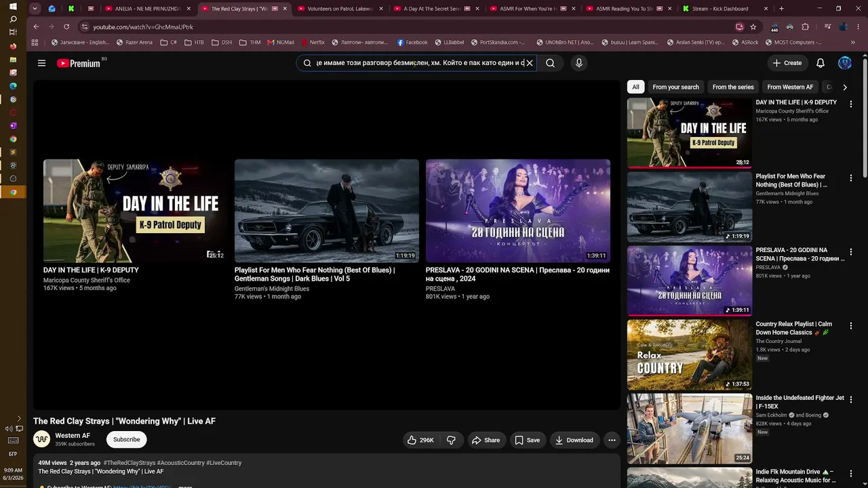The height and width of the screenshot is (488, 868).
Task: Show more filter chips with right arrow
Action: pos(845,87)
